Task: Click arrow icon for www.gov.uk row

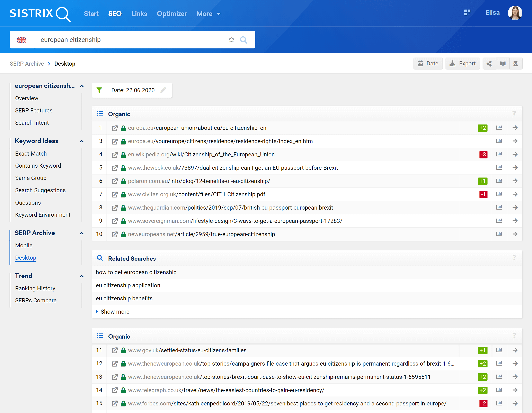Action: pyautogui.click(x=515, y=350)
